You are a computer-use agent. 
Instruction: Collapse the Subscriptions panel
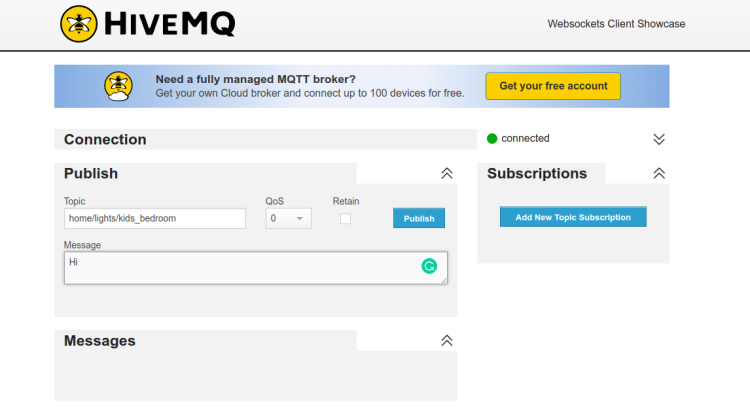click(658, 173)
